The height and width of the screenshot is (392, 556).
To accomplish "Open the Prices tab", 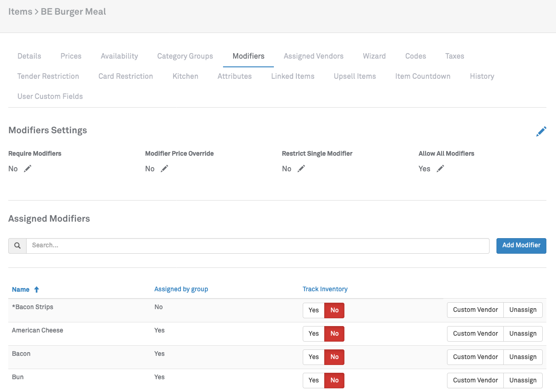I will tap(71, 56).
